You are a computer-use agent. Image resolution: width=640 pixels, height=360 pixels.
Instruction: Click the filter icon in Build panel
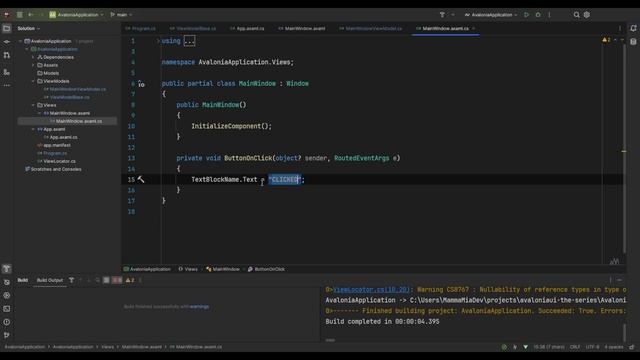[71, 280]
